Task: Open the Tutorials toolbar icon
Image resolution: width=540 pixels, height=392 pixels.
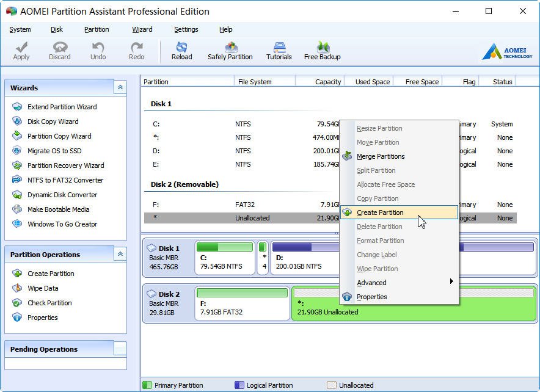Action: 279,47
